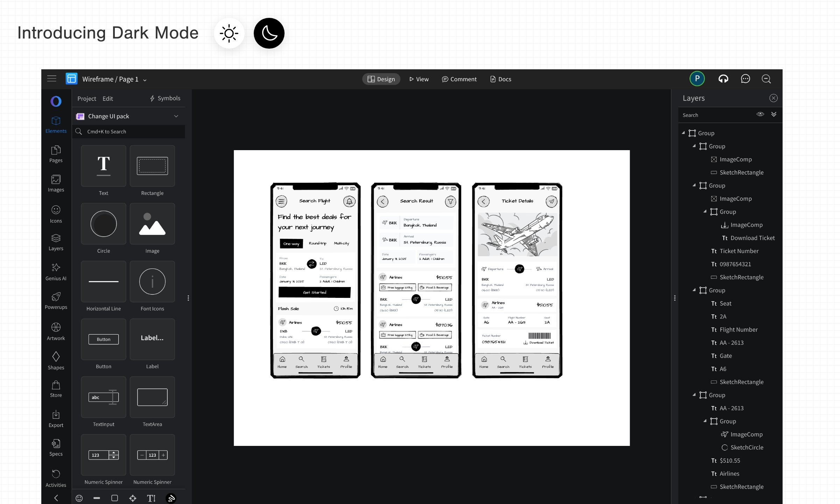Click the headphones support icon
This screenshot has width=840, height=504.
(x=723, y=79)
